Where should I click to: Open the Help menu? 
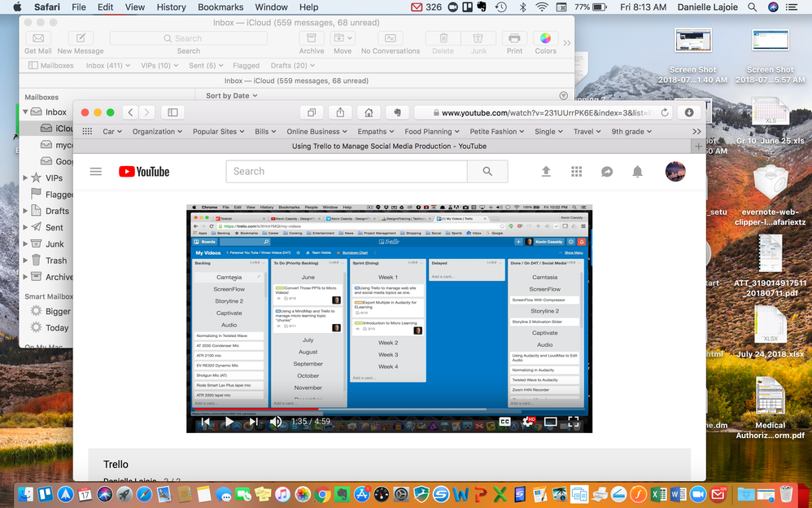[x=308, y=7]
